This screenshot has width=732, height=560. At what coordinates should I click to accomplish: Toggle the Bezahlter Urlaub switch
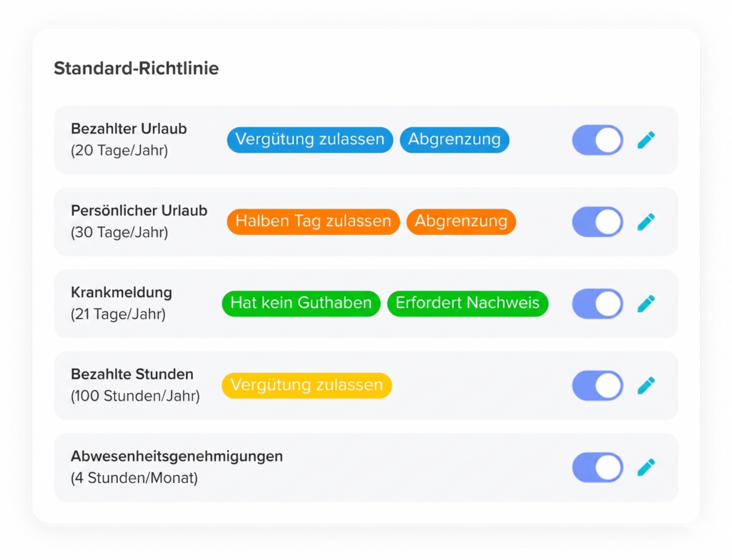tap(598, 140)
